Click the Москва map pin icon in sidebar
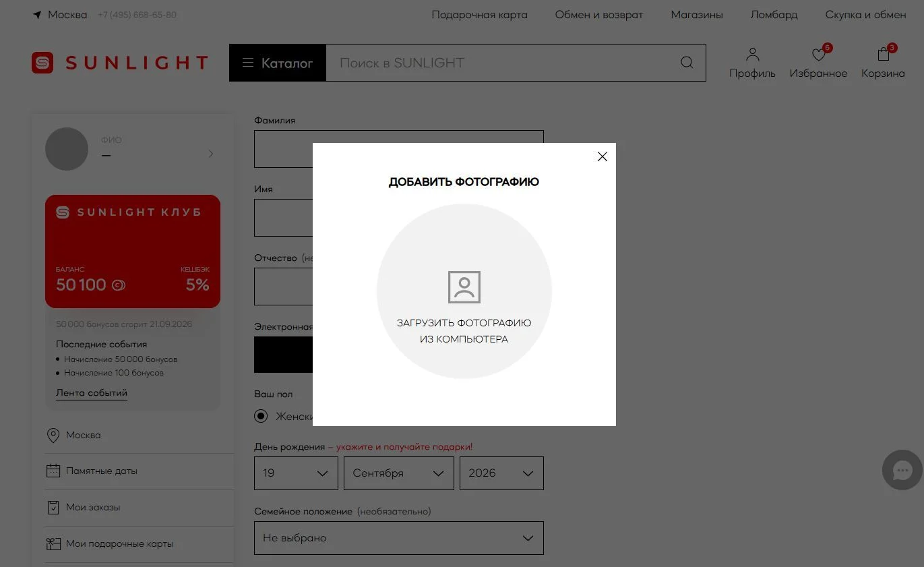 [x=53, y=436]
